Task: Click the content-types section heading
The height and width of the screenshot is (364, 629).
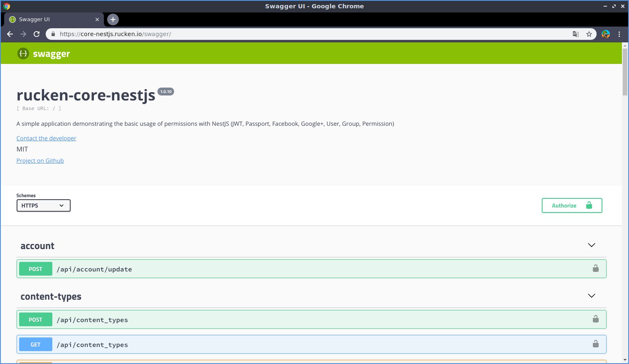Action: point(51,296)
